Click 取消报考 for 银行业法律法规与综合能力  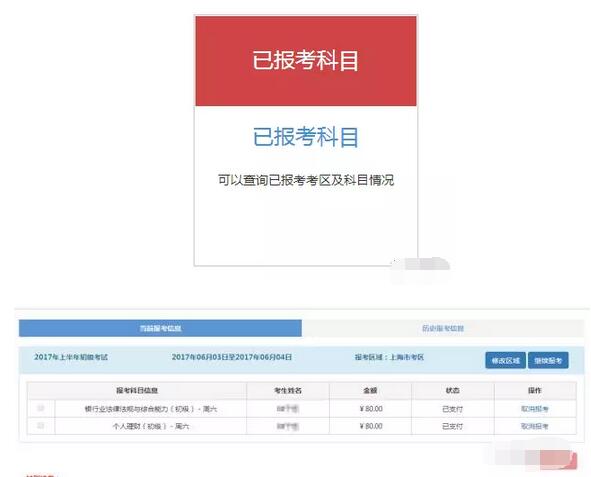coord(535,409)
